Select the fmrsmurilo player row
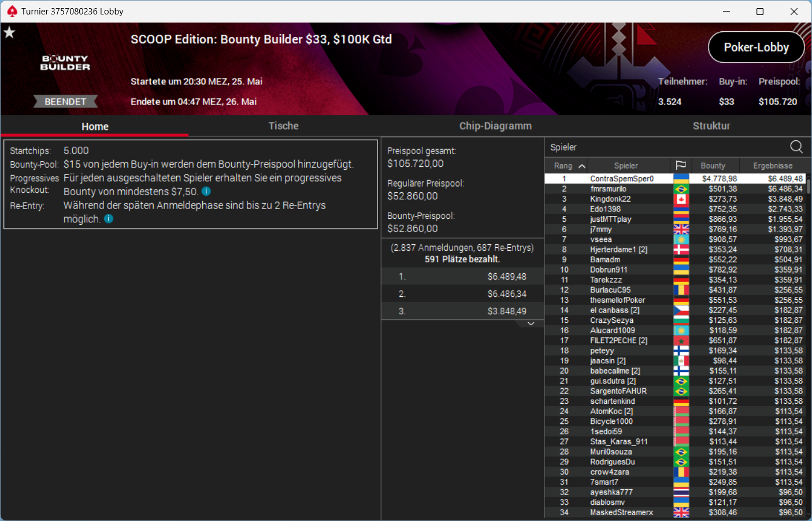The width and height of the screenshot is (812, 521). pyautogui.click(x=675, y=189)
